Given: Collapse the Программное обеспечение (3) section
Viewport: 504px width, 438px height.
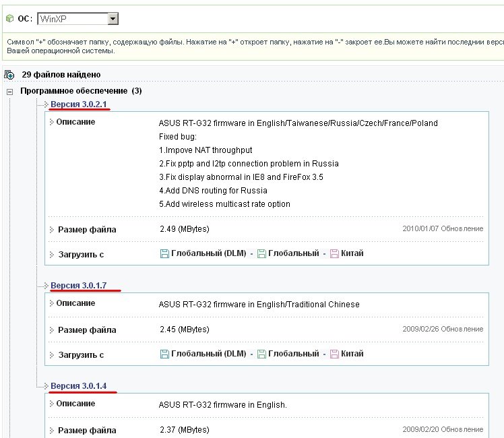Looking at the screenshot, I should [10, 92].
